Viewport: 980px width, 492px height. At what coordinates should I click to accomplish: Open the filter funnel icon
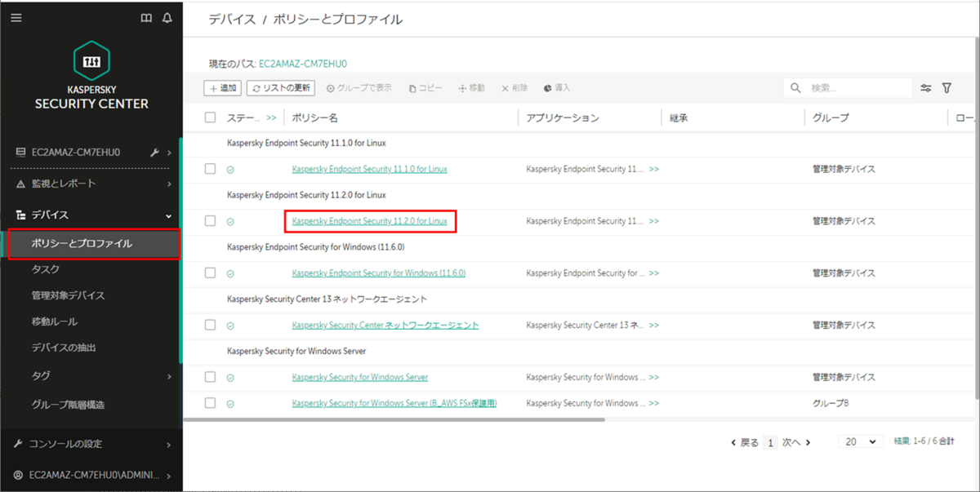947,88
